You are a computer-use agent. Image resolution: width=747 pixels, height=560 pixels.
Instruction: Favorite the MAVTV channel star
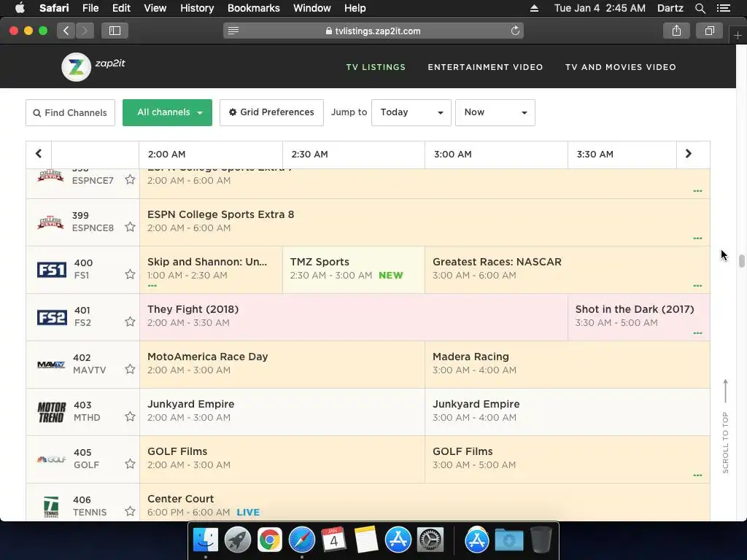(x=130, y=369)
